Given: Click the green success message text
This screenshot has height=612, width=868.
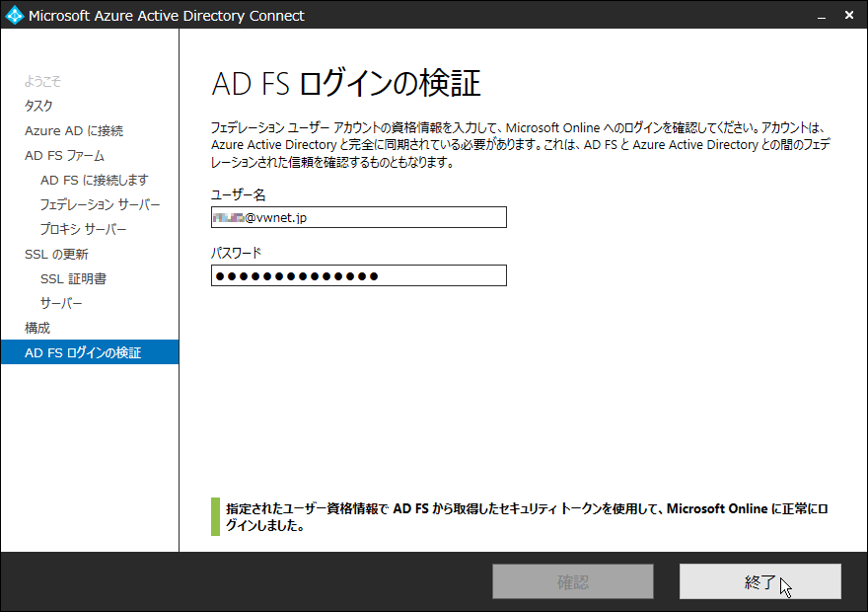Looking at the screenshot, I should pyautogui.click(x=527, y=516).
